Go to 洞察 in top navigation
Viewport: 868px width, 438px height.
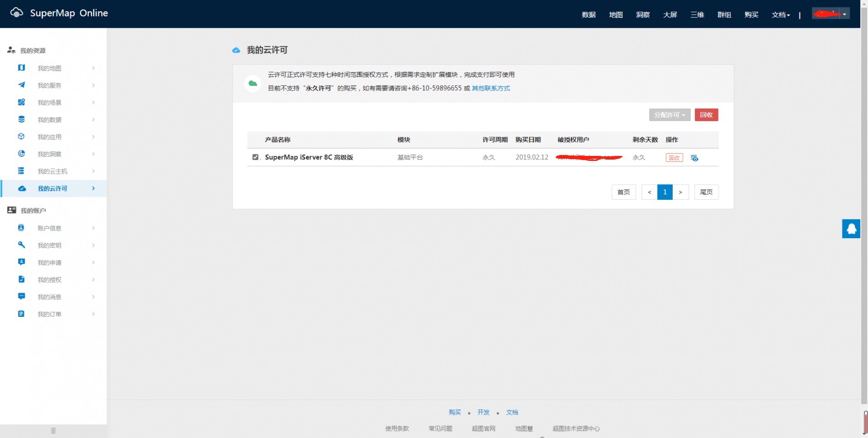[x=643, y=15]
